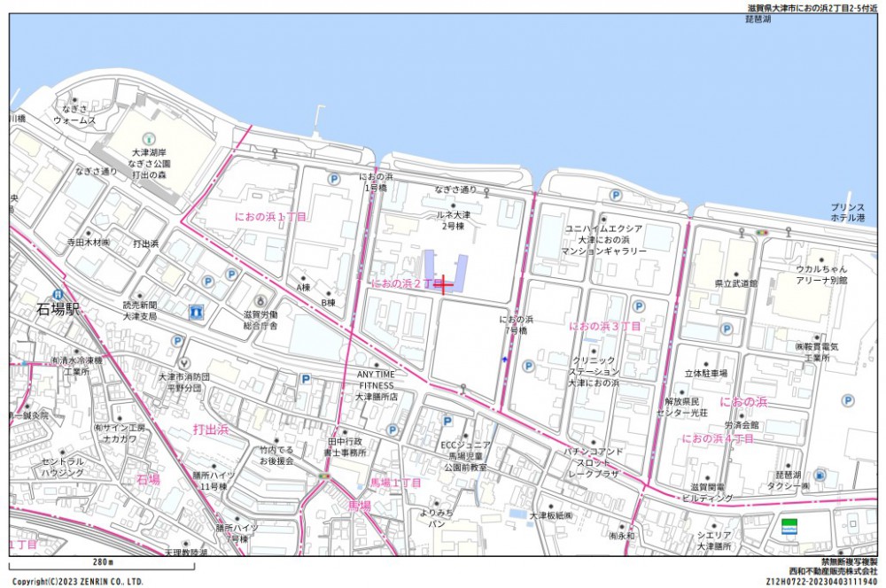886x588 pixels.
Task: Click the 西和不動産販売株式会社 credit text
Action: (834, 572)
